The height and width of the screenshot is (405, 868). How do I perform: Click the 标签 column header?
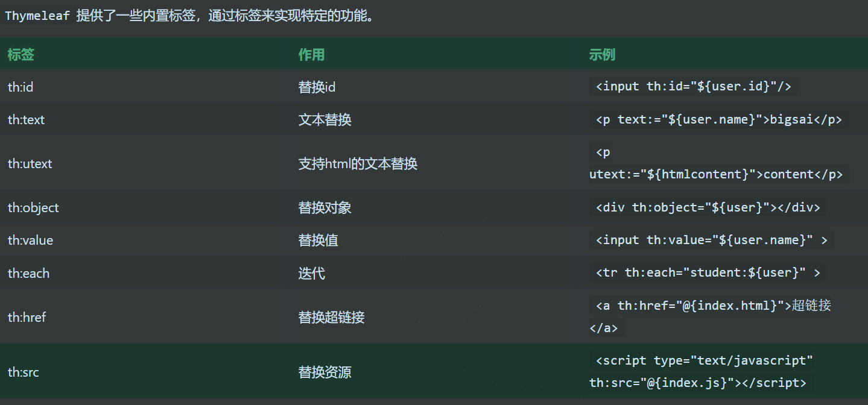[21, 55]
